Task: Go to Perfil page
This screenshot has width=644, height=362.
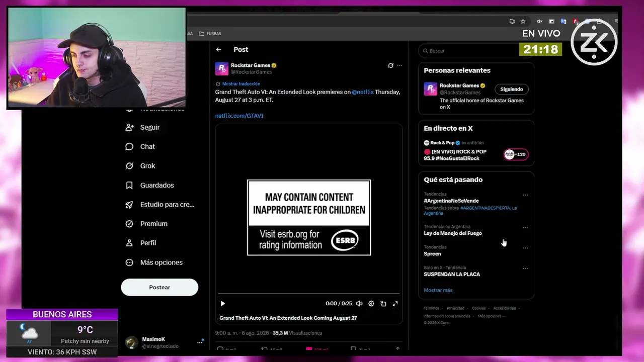Action: (141, 243)
